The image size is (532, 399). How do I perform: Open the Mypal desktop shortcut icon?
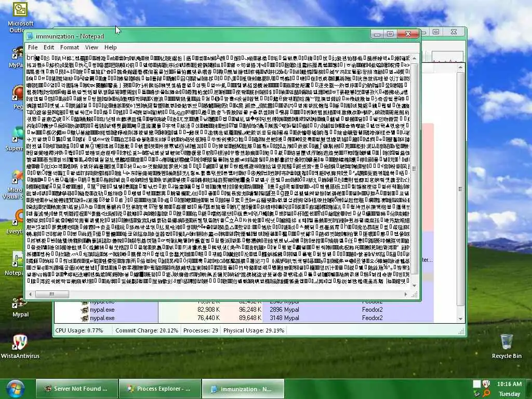pyautogui.click(x=20, y=307)
